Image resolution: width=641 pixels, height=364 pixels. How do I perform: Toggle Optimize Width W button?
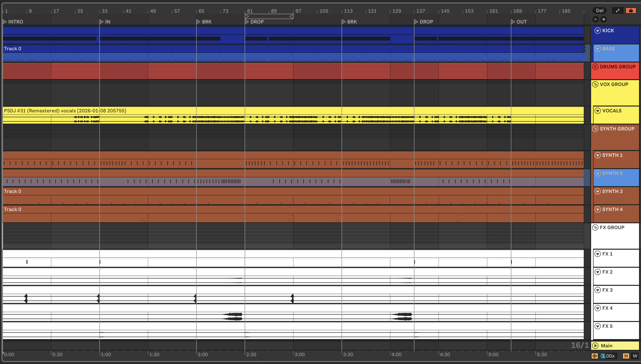coord(635,356)
